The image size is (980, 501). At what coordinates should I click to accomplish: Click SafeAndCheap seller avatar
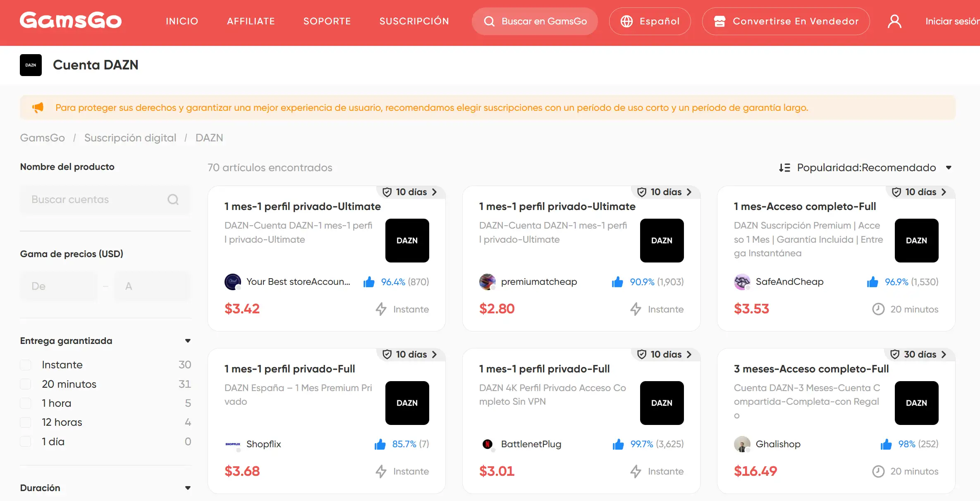742,282
